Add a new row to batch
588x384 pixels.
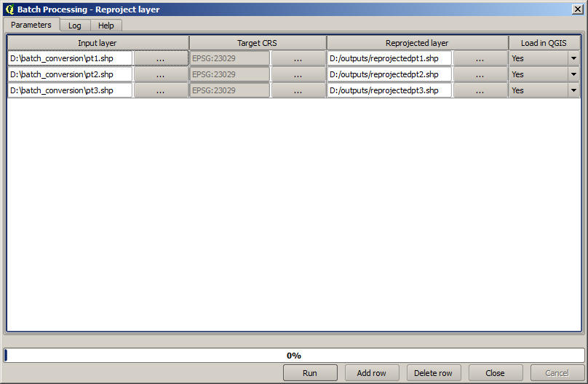(371, 373)
